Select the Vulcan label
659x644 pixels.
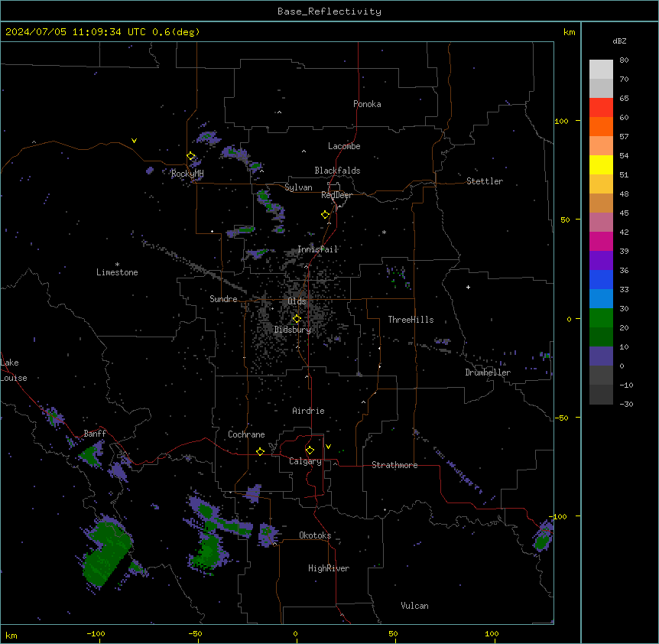point(415,606)
